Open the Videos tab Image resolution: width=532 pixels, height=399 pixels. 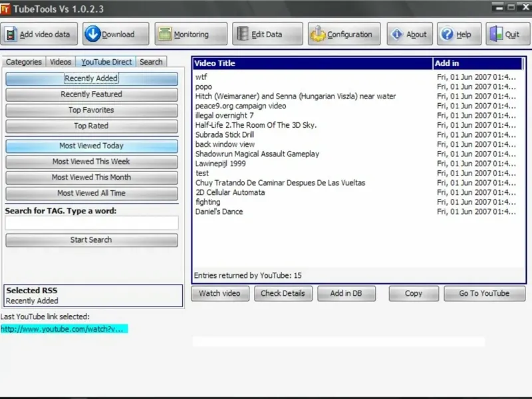[x=61, y=62]
